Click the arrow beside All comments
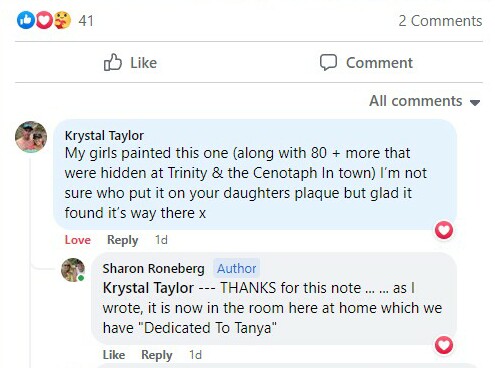The height and width of the screenshot is (368, 495). click(475, 102)
